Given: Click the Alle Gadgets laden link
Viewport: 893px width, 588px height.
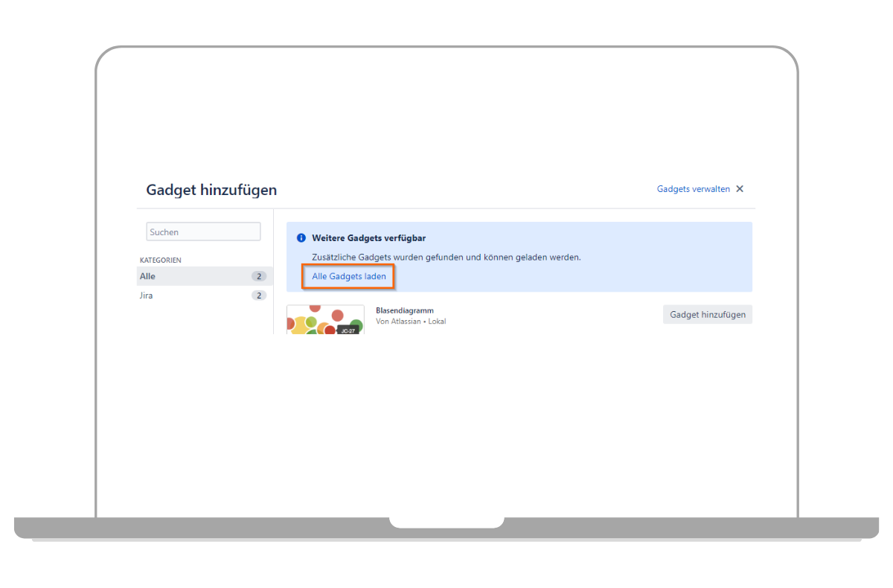Looking at the screenshot, I should [x=349, y=276].
